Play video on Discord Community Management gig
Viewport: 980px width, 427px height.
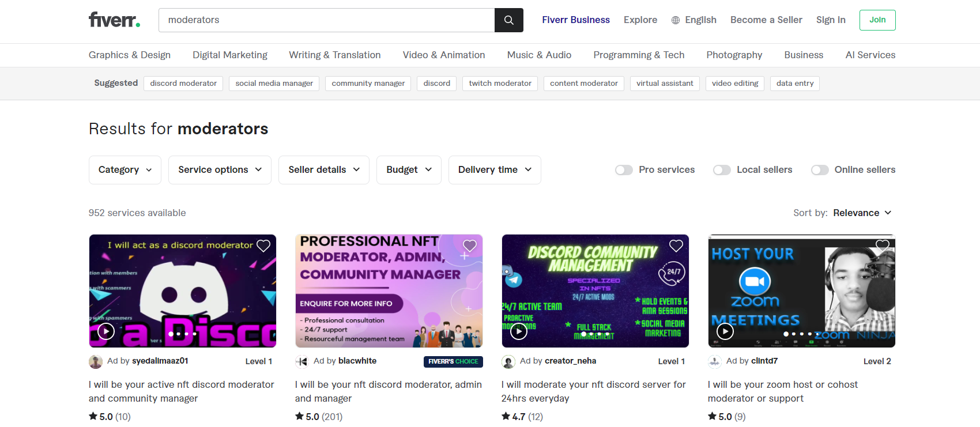[519, 331]
